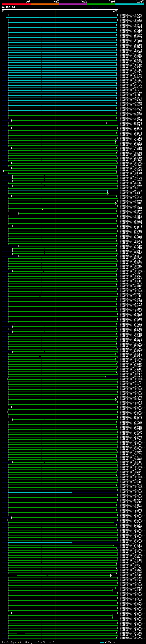
Task: Open the UniRef100_B7FH57 entry
Action: point(131,110)
